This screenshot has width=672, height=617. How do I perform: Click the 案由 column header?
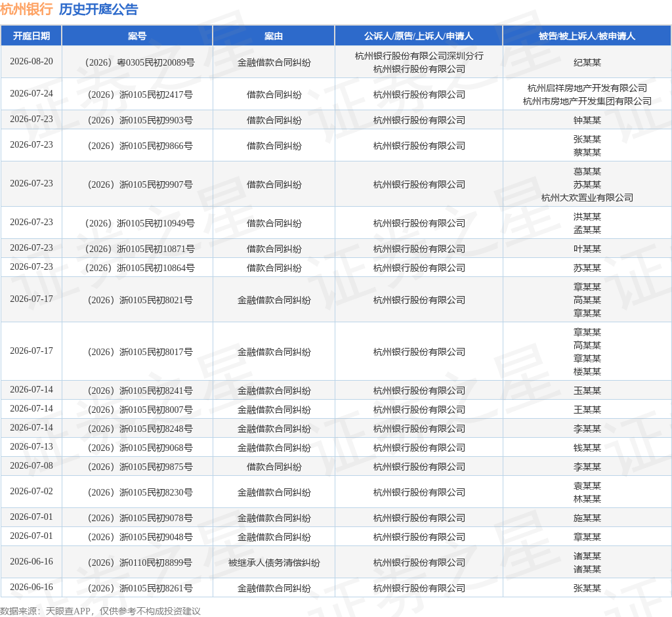coord(274,36)
